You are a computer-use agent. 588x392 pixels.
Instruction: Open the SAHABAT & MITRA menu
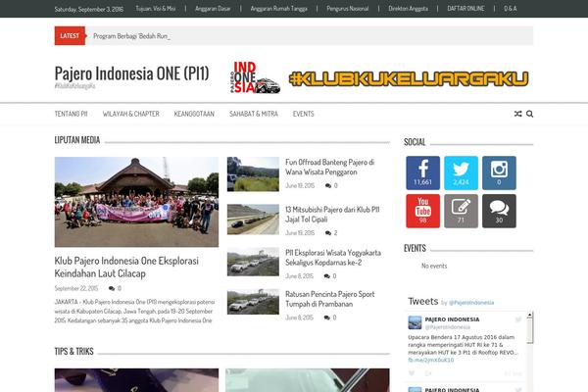(x=254, y=114)
